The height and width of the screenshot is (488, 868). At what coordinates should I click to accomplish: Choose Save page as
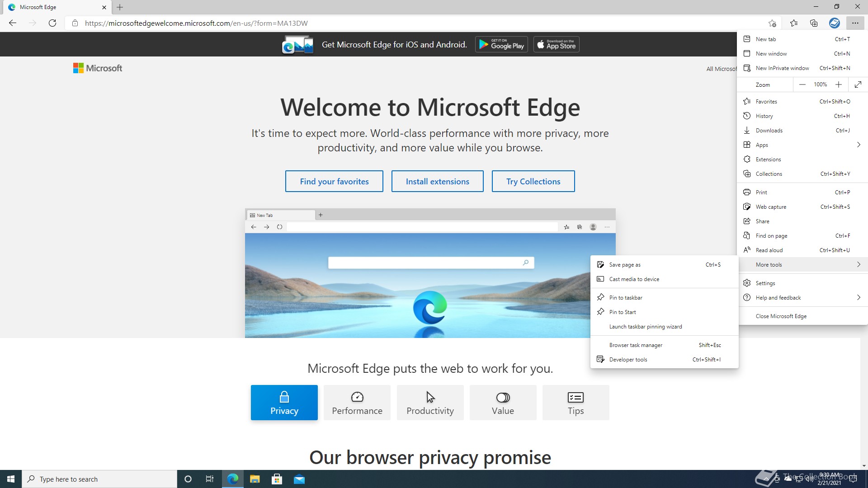coord(664,265)
